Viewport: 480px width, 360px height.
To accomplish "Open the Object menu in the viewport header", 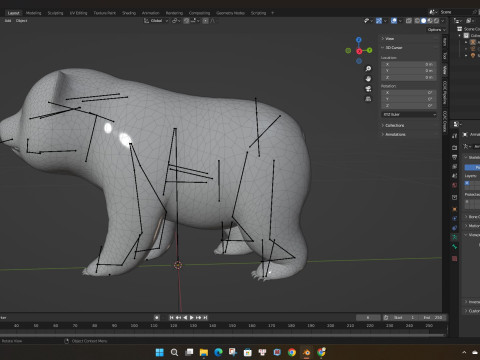I will [21, 21].
